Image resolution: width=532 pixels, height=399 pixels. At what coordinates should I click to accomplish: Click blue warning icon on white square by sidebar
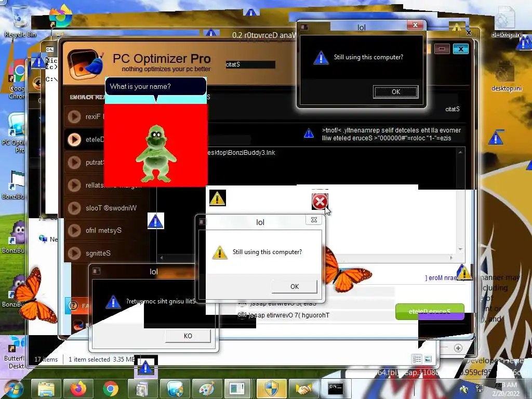tap(156, 221)
